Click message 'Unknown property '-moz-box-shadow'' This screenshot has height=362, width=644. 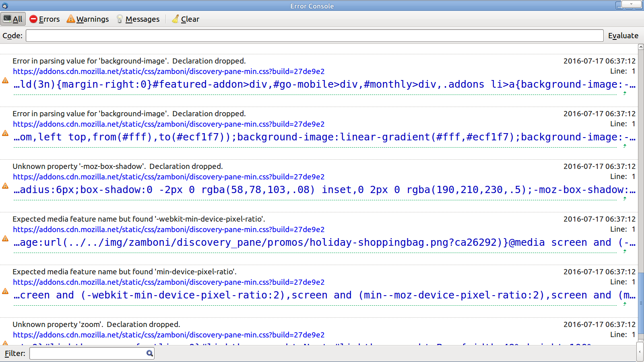[x=80, y=166]
